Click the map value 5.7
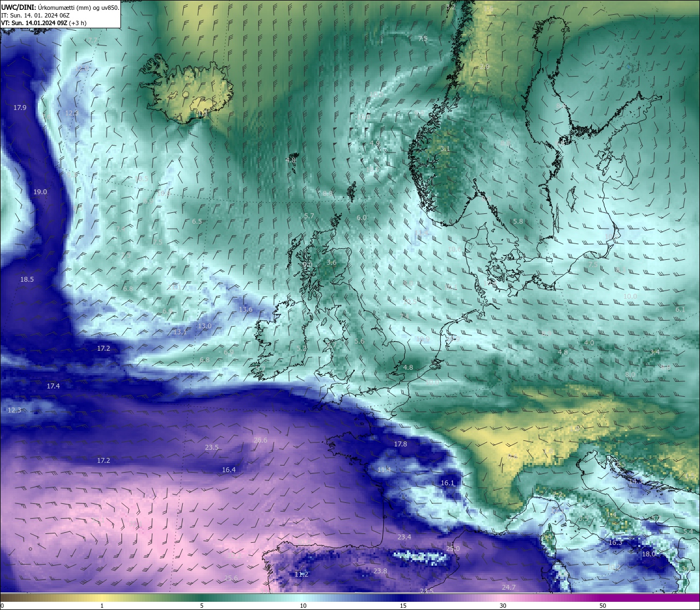This screenshot has width=700, height=610. point(309,216)
